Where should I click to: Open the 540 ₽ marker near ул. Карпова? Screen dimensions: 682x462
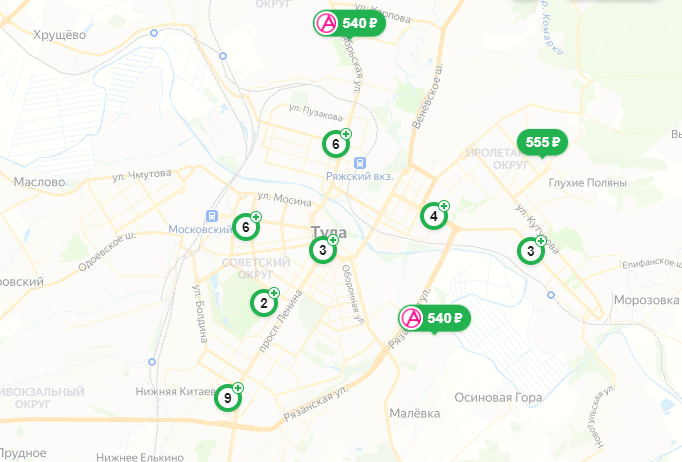click(349, 23)
